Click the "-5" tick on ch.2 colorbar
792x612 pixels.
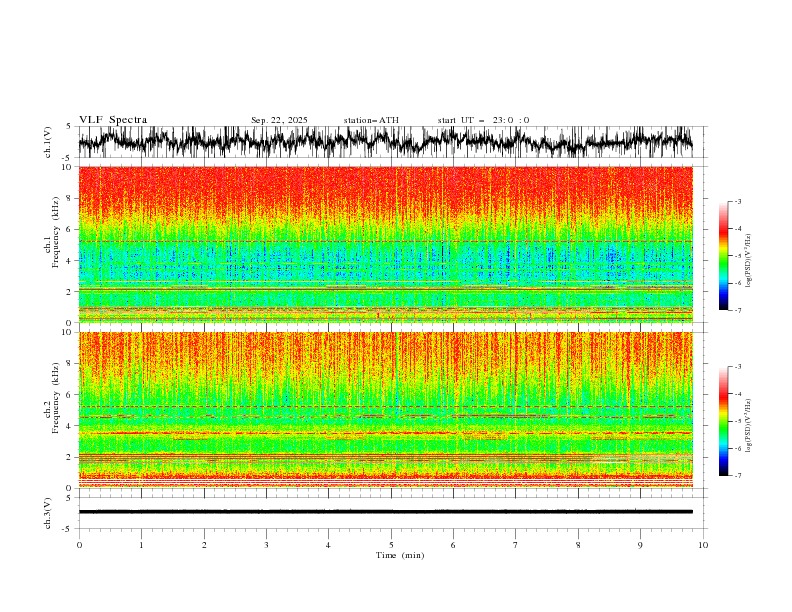point(738,421)
